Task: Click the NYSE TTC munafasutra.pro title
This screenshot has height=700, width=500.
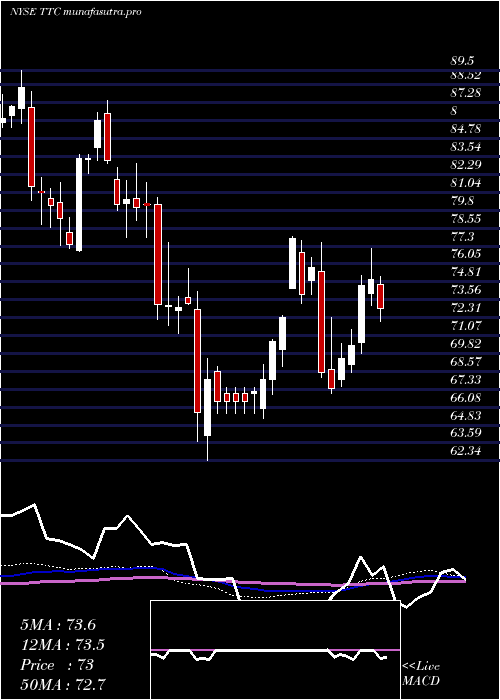Action: tap(75, 12)
